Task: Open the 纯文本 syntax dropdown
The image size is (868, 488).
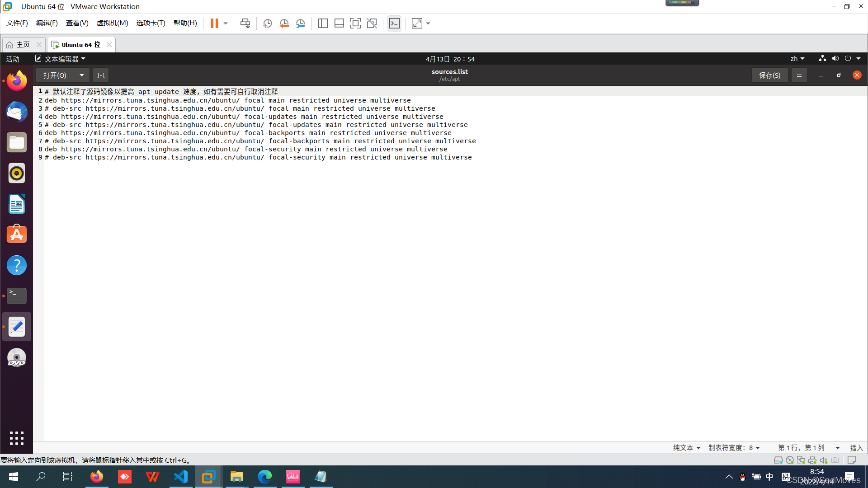Action: (686, 448)
